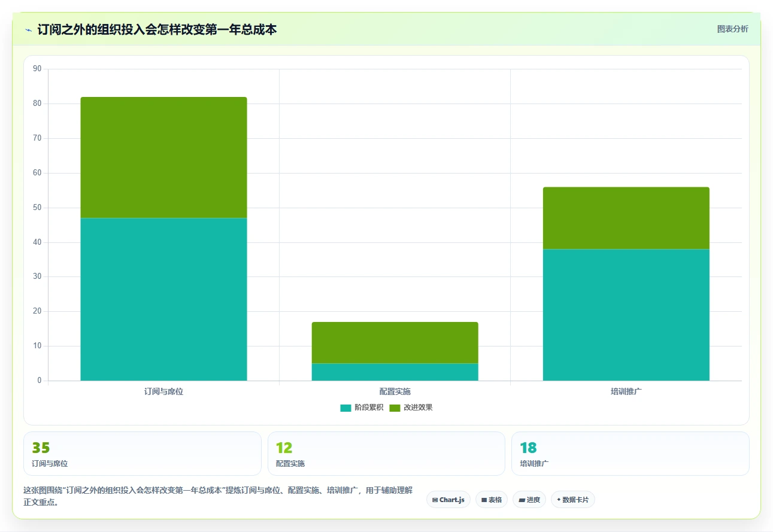Click the green segment of 配置实施 bar
Viewport: 773px width, 532px height.
pyautogui.click(x=395, y=343)
